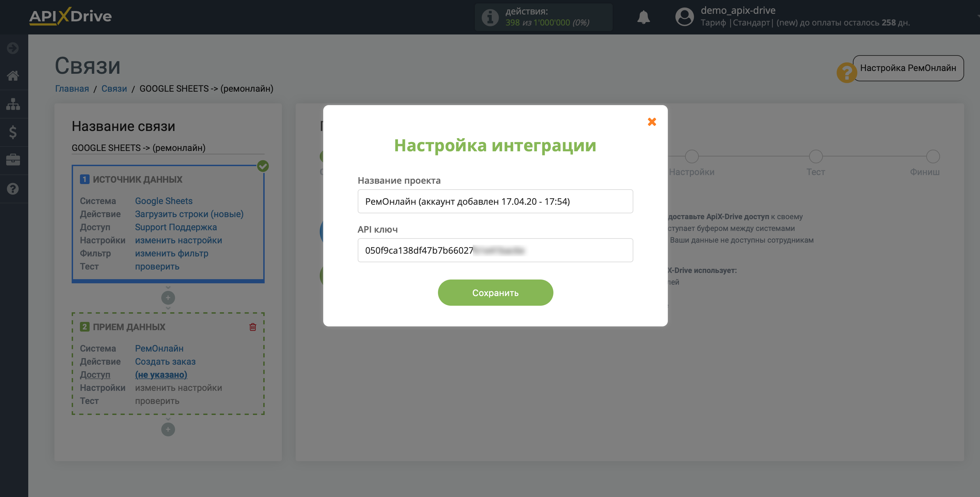980x497 pixels.
Task: Open billing dollar icon in sidebar
Action: 13,132
